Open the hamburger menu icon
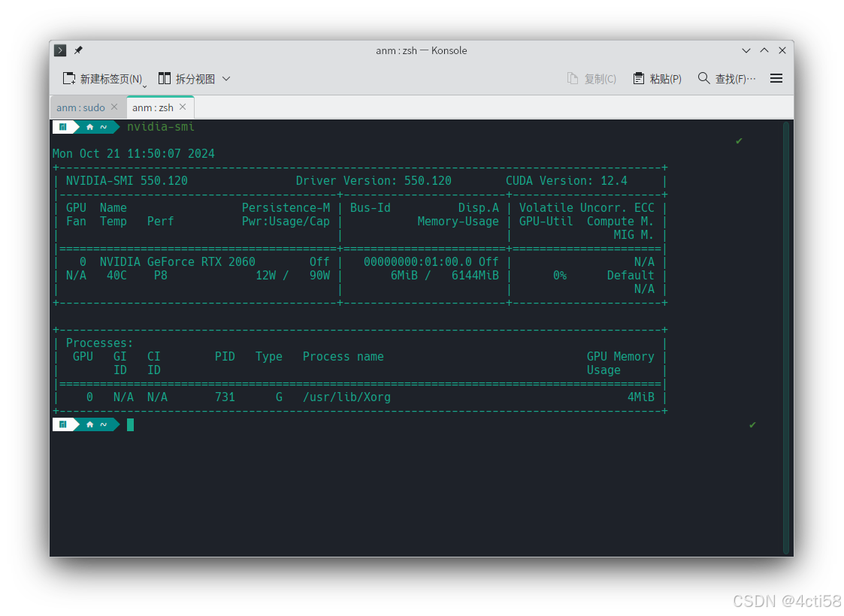The width and height of the screenshot is (844, 616). [x=776, y=78]
